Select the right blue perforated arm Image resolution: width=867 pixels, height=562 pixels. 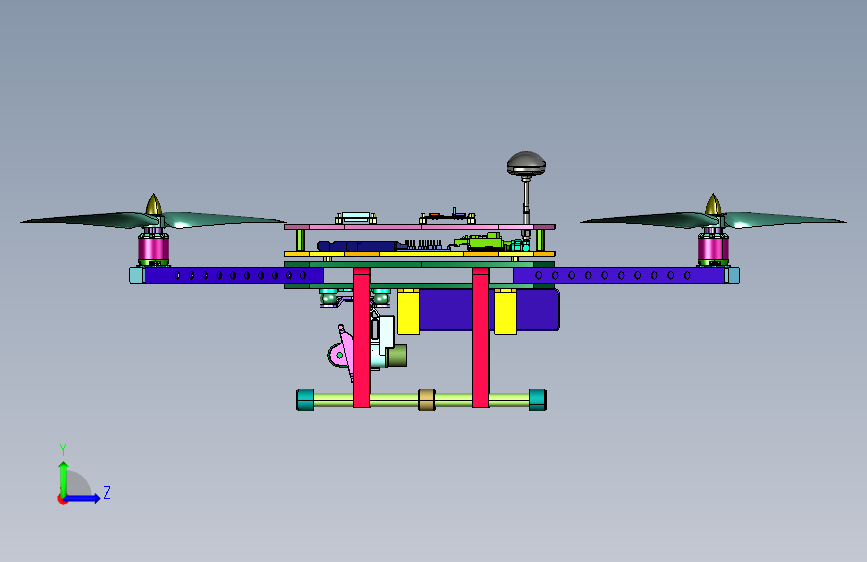coord(619,275)
